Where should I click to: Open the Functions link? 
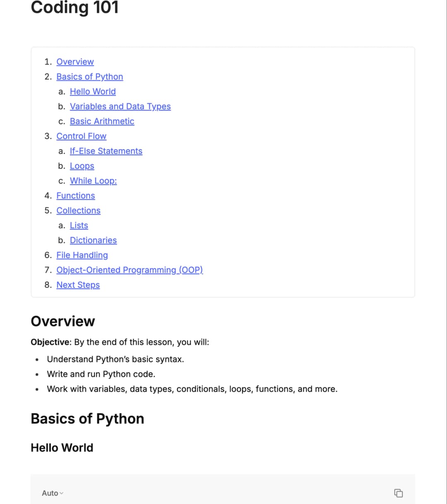coord(75,196)
